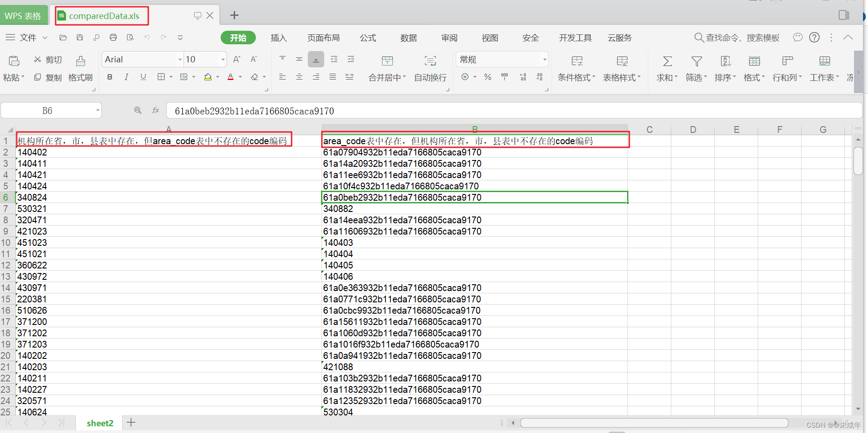The width and height of the screenshot is (868, 433).
Task: Toggle underline formatting
Action: click(143, 77)
